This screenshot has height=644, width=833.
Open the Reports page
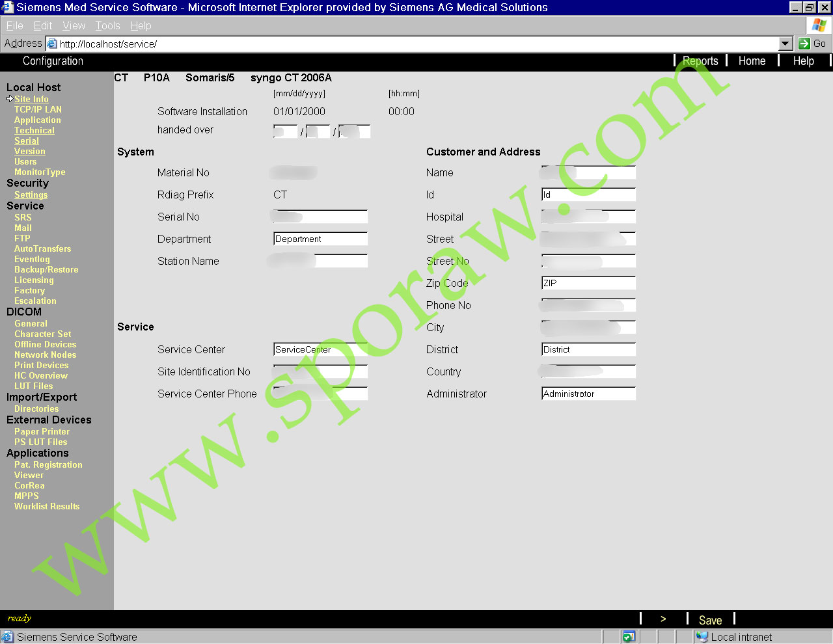click(x=700, y=60)
